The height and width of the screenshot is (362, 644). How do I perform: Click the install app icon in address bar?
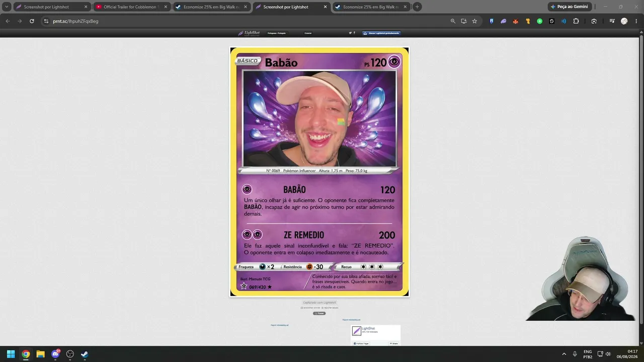464,21
